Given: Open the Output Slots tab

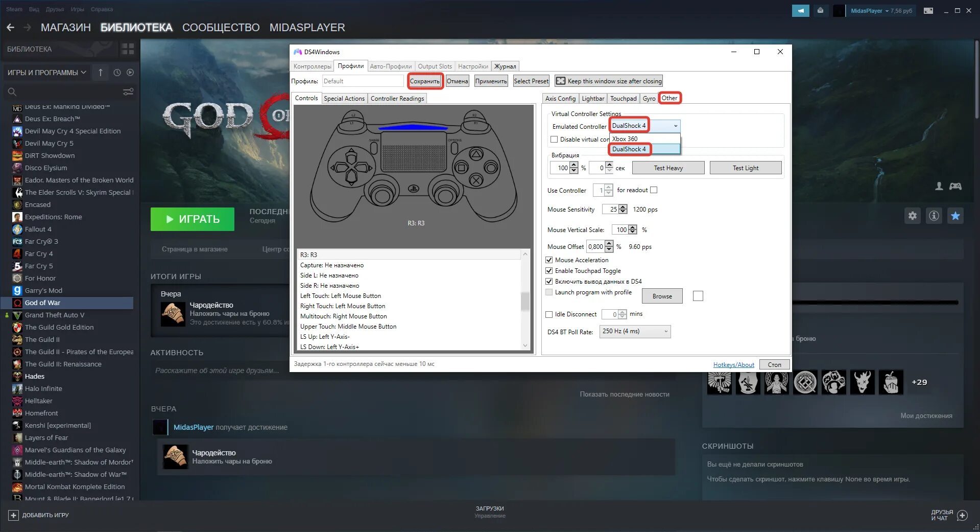Looking at the screenshot, I should point(435,66).
